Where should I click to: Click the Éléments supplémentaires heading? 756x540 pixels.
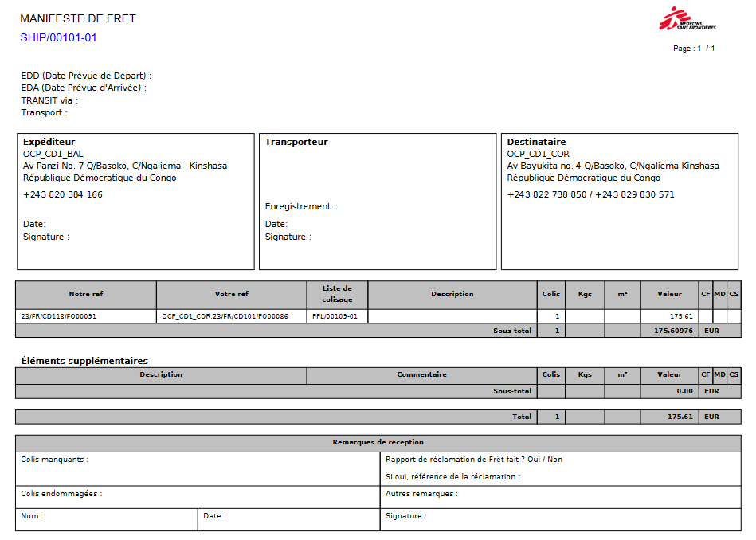point(84,361)
